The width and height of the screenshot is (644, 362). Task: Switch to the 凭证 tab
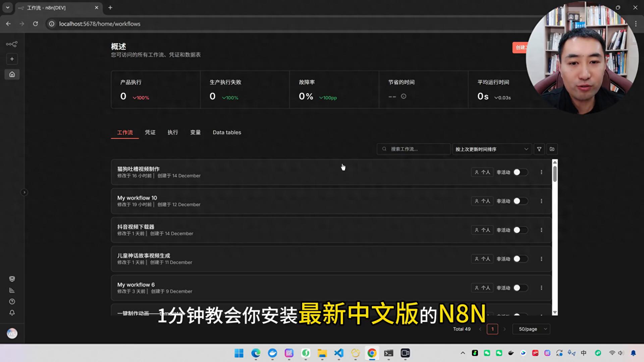[x=150, y=132]
